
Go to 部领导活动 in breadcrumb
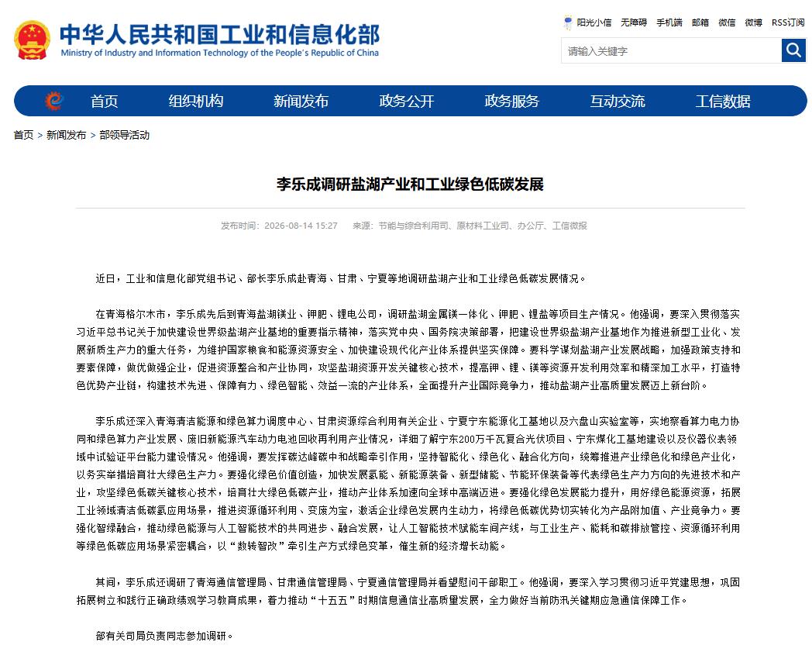[124, 135]
